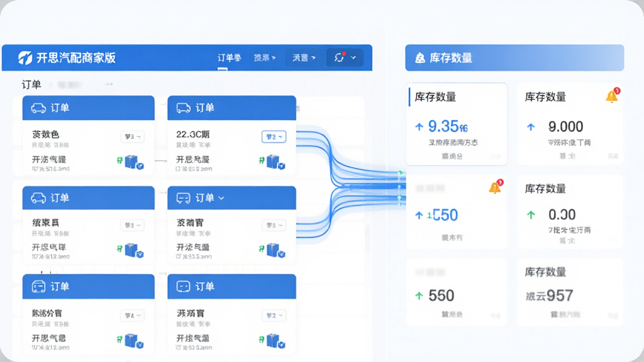Screen dimensions: 644x362
Task: Switch to the underlined 订单 header tab
Action: tap(229, 58)
